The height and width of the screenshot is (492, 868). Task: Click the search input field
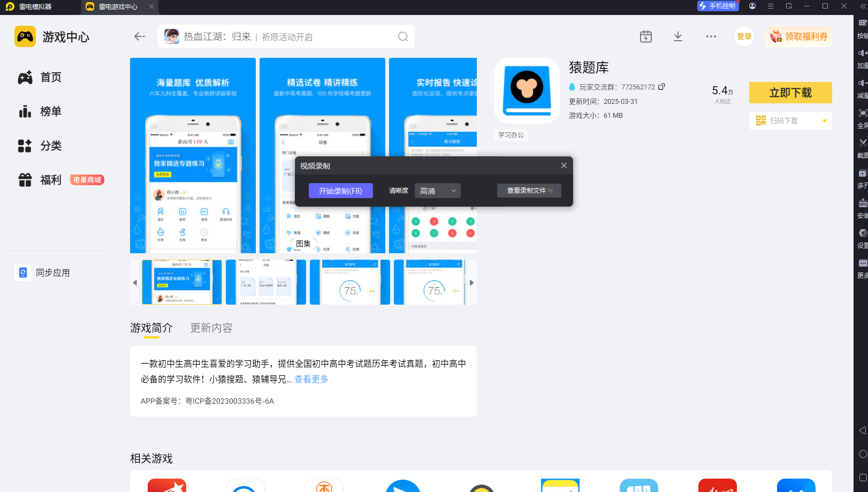click(x=286, y=36)
